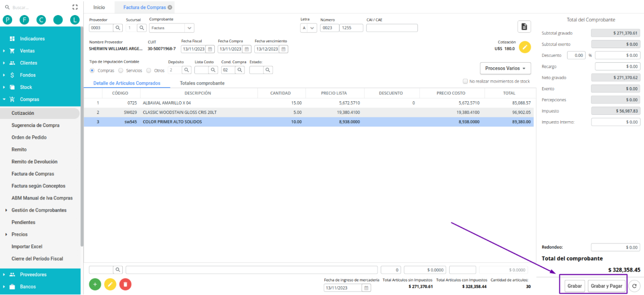Open Sugerencia de Compra

(x=39, y=125)
